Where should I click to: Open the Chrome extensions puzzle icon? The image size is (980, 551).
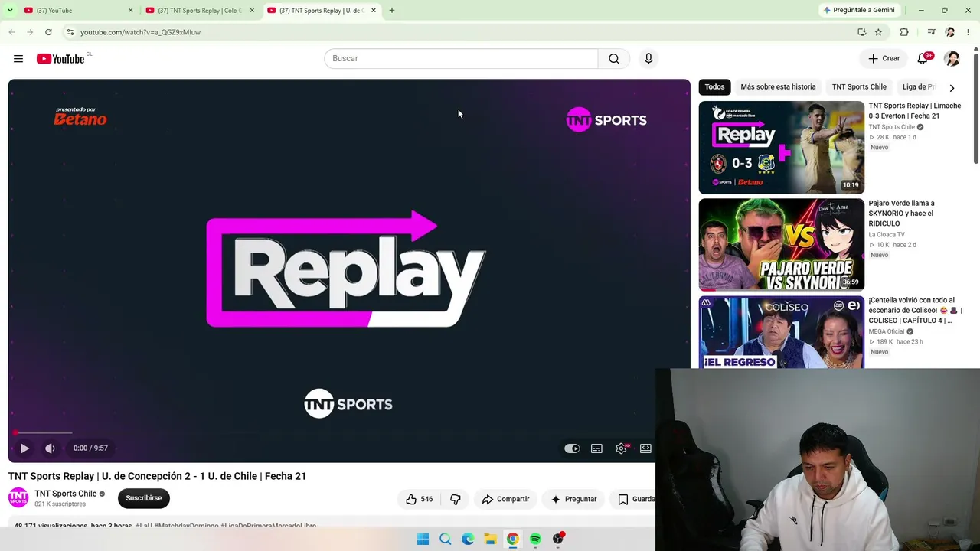tap(904, 32)
